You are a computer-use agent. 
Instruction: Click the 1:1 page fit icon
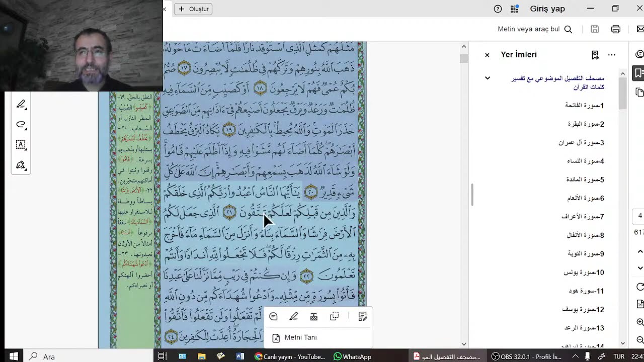[640, 304]
